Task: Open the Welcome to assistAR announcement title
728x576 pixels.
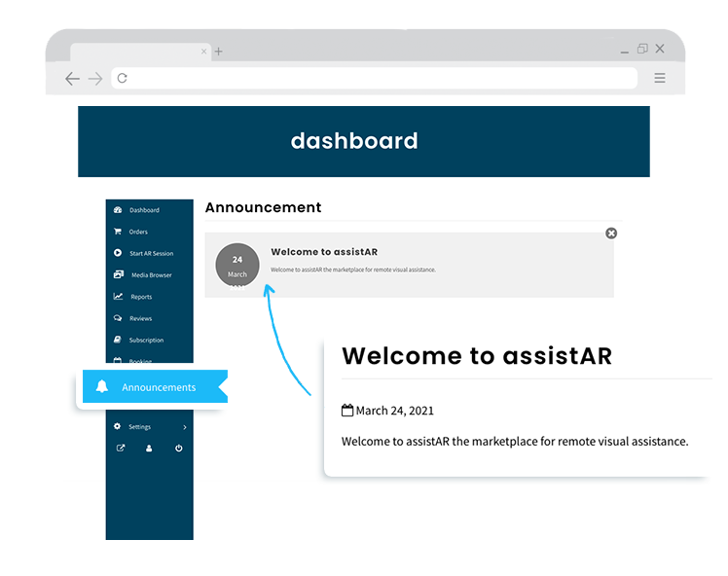Action: tap(324, 252)
